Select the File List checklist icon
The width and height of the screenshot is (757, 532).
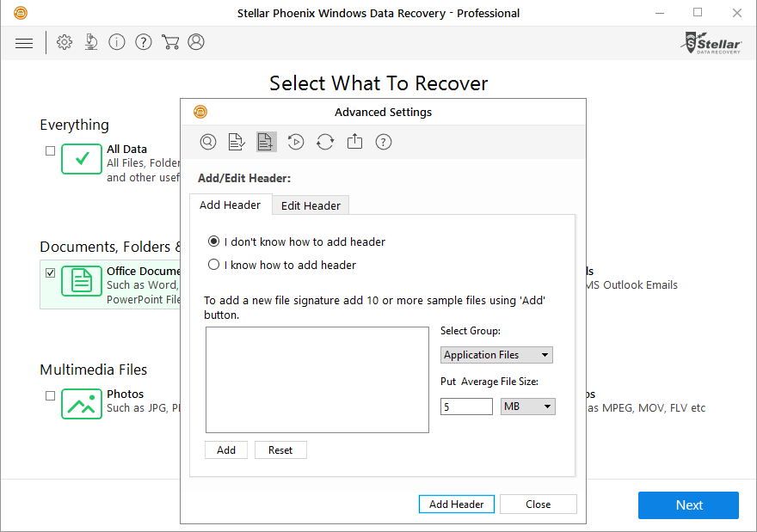pyautogui.click(x=237, y=142)
